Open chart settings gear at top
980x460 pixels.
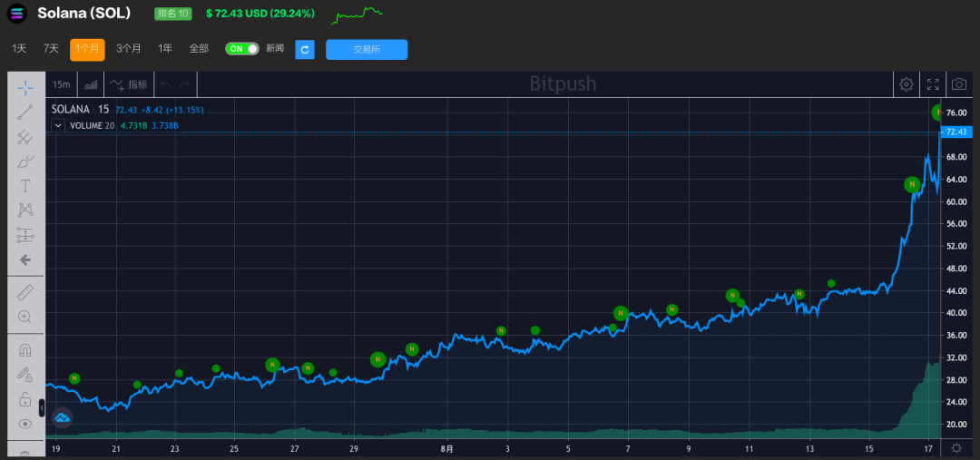coord(906,84)
